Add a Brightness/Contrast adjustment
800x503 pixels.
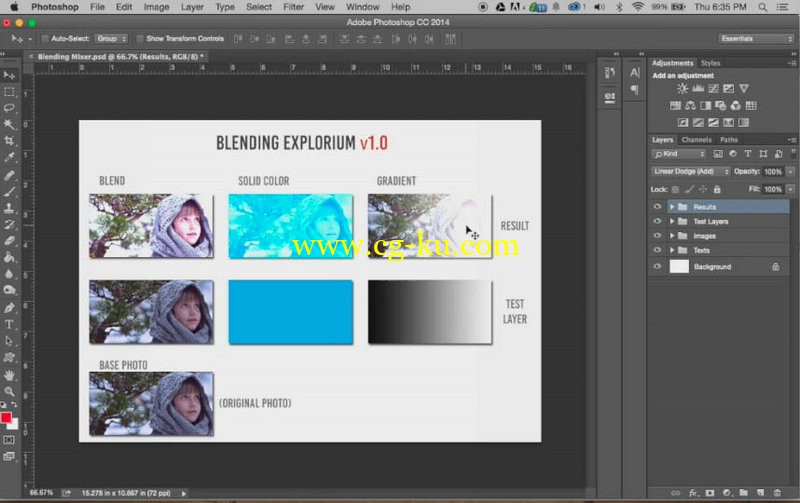[682, 89]
